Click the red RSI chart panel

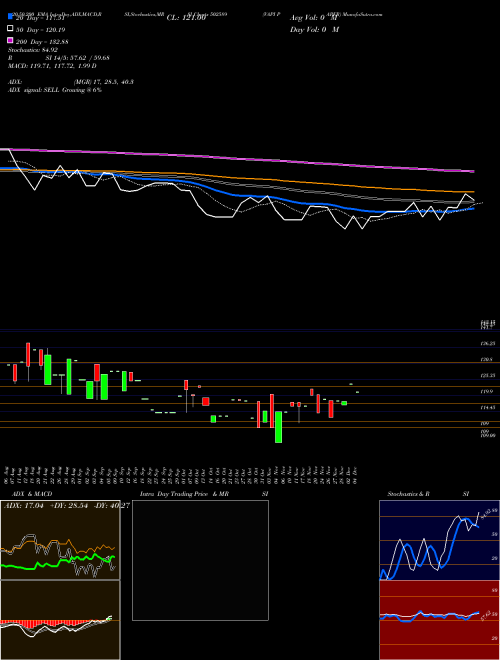point(439,620)
